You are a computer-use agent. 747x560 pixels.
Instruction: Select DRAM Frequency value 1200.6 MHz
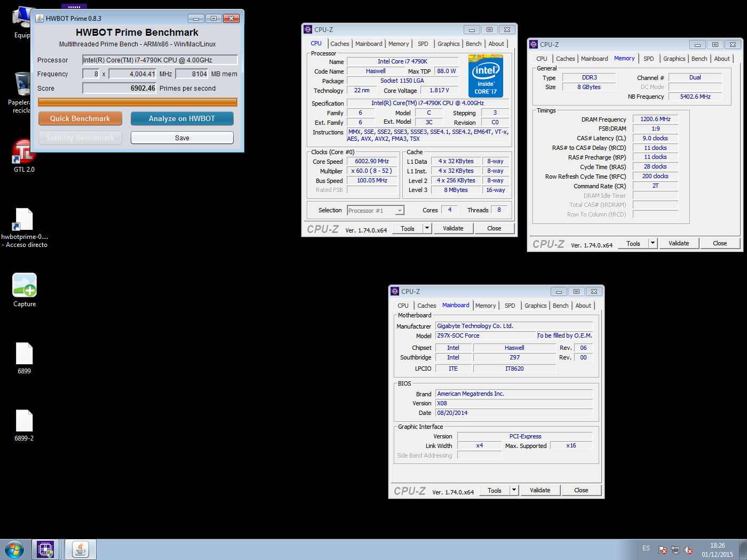[655, 119]
